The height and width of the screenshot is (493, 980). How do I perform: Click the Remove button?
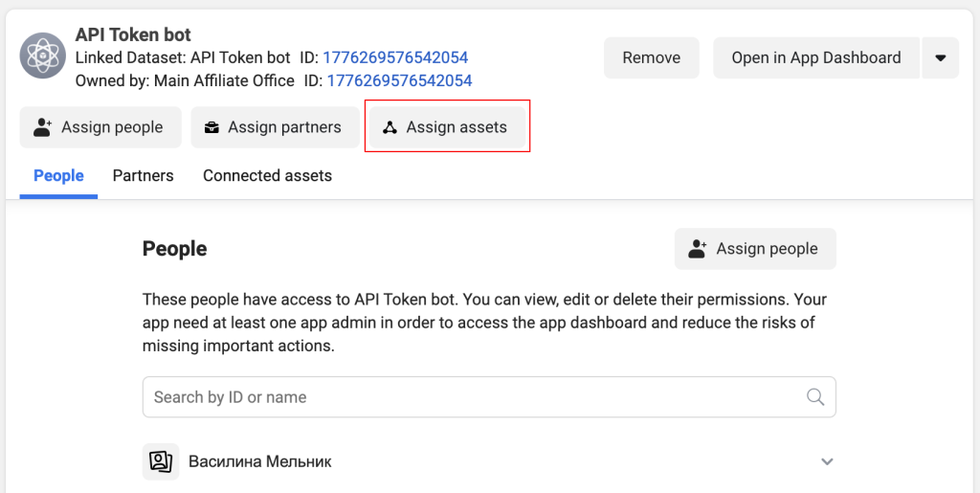[651, 57]
